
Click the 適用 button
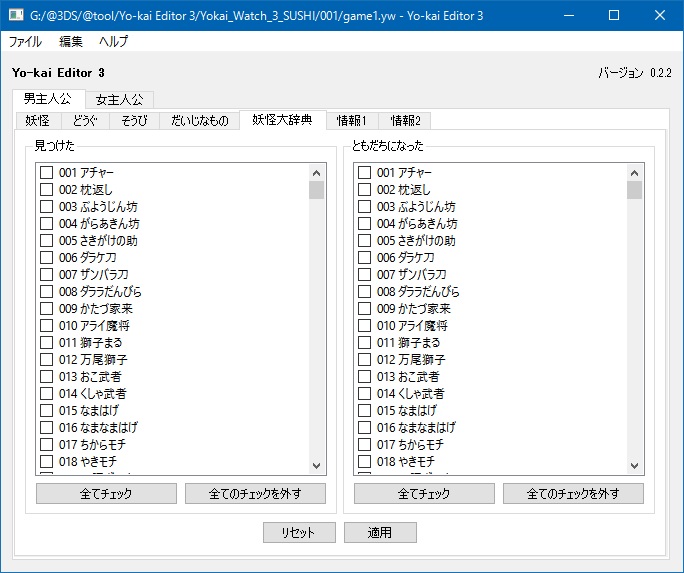[x=380, y=532]
